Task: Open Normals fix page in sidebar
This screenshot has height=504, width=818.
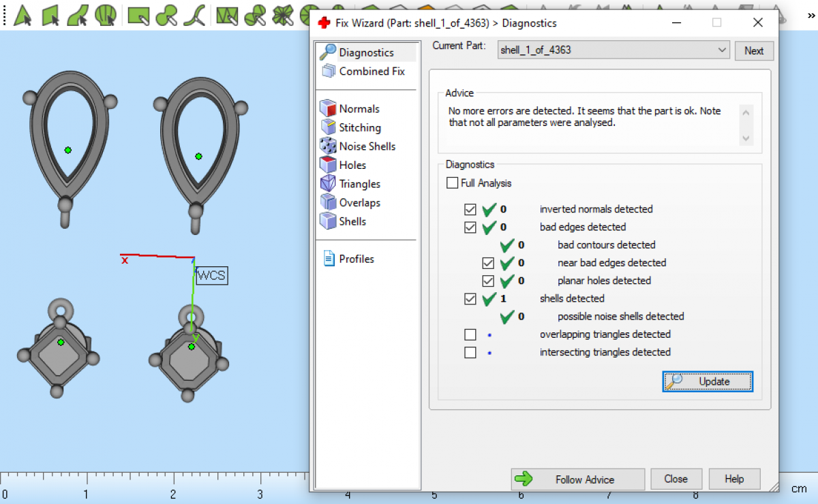Action: point(359,109)
